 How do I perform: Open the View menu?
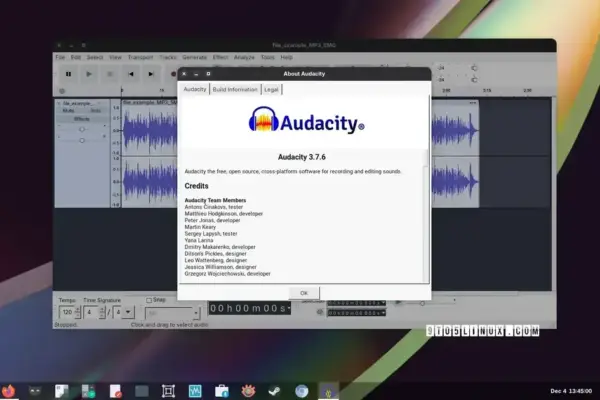pos(115,57)
